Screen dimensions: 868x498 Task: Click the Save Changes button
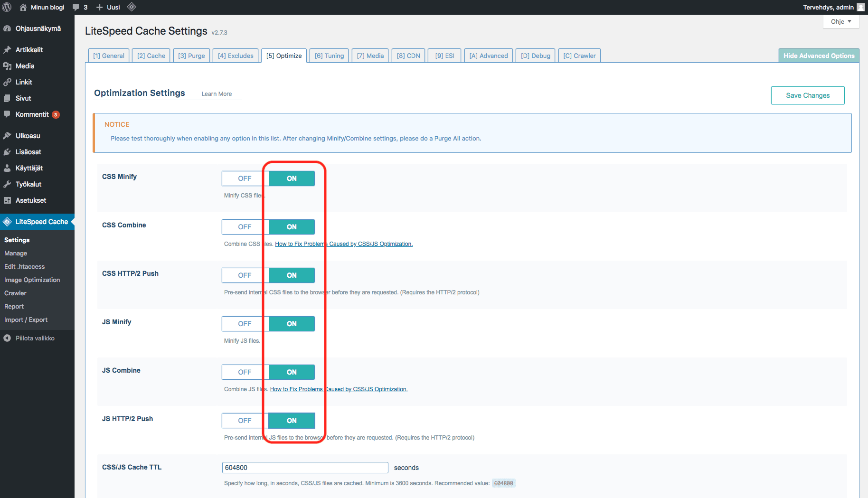pos(808,95)
